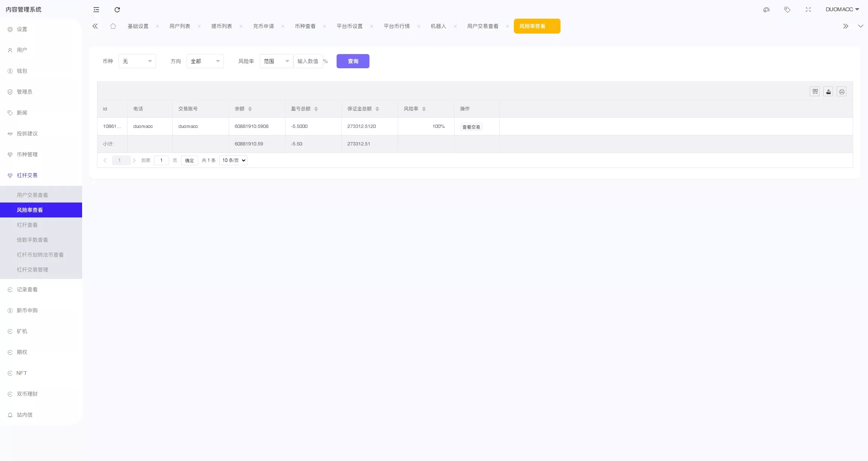
Task: Sort by 余额 column arrows
Action: (x=250, y=109)
